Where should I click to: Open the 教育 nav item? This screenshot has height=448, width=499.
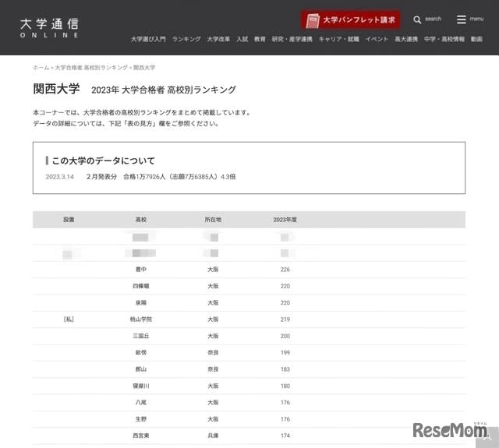point(260,39)
